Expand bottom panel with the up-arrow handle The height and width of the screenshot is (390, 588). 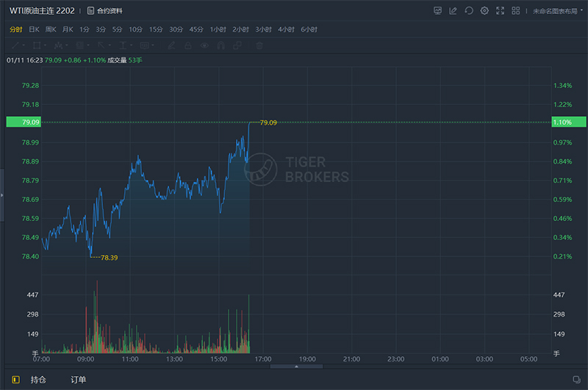296,366
